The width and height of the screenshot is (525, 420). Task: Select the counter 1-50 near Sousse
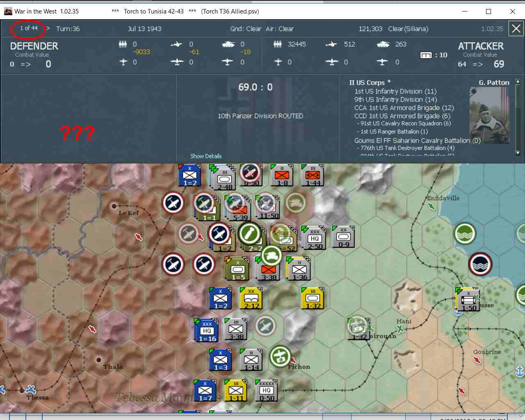[x=468, y=299]
